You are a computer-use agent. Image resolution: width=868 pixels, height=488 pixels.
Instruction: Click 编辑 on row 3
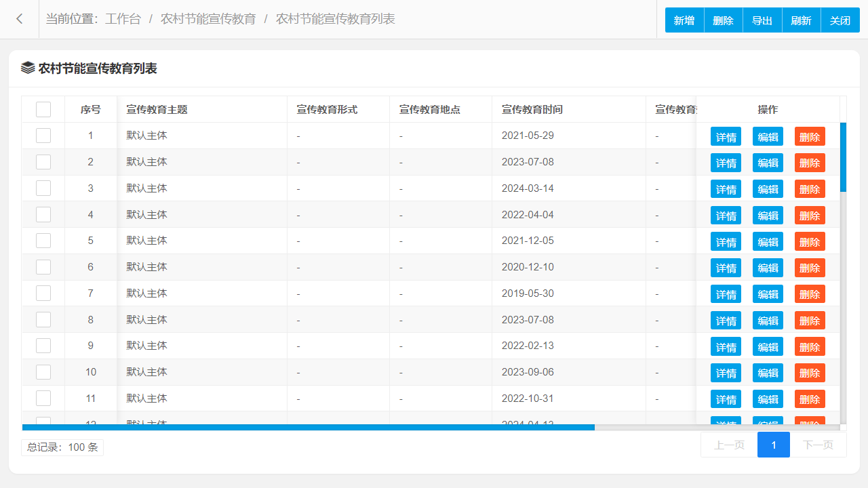pyautogui.click(x=768, y=189)
